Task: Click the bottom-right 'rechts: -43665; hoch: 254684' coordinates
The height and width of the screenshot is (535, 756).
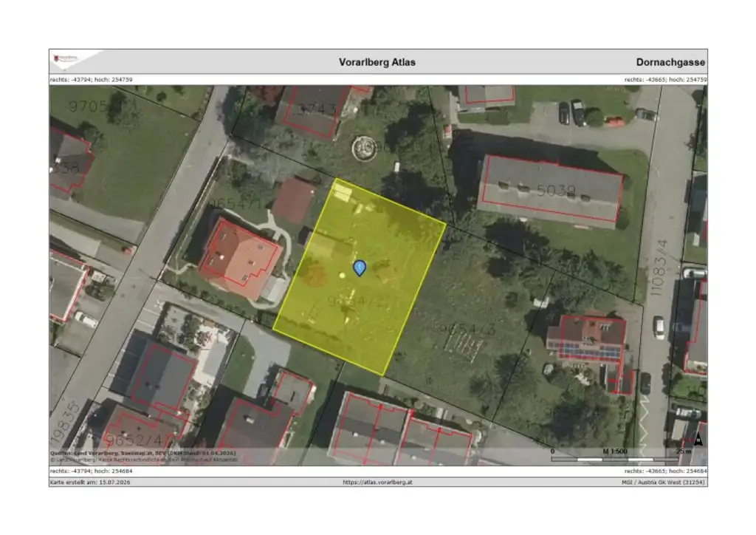Action: click(665, 471)
